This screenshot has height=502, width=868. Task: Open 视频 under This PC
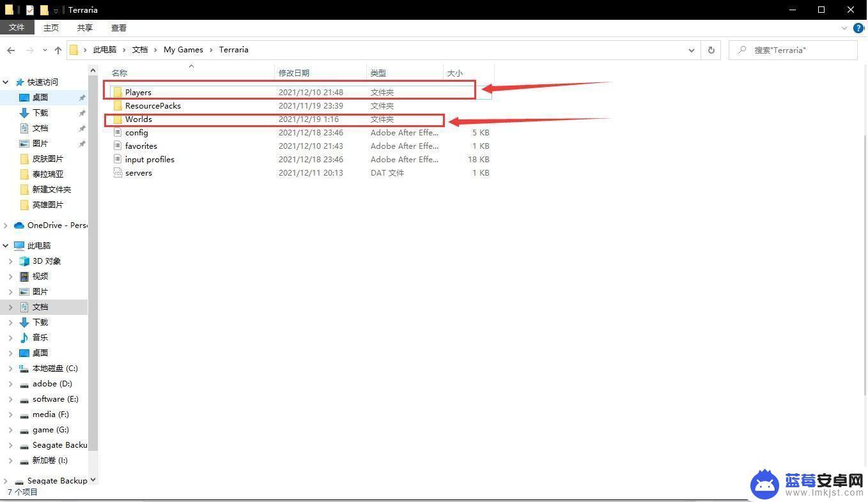(40, 276)
